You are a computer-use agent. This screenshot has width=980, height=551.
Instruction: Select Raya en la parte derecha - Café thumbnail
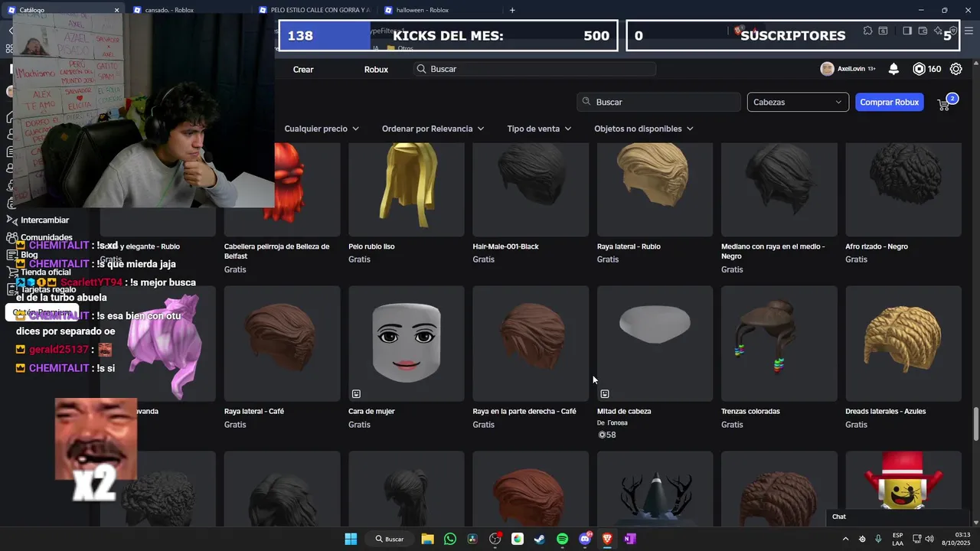[531, 344]
